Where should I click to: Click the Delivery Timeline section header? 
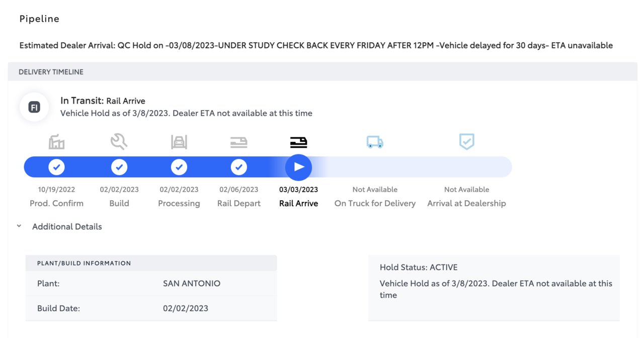(x=323, y=72)
